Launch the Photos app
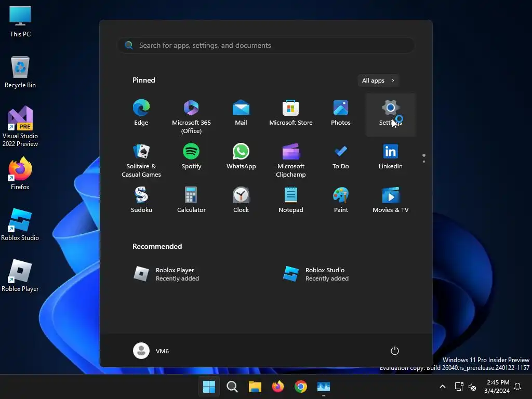This screenshot has height=399, width=532. click(x=341, y=113)
